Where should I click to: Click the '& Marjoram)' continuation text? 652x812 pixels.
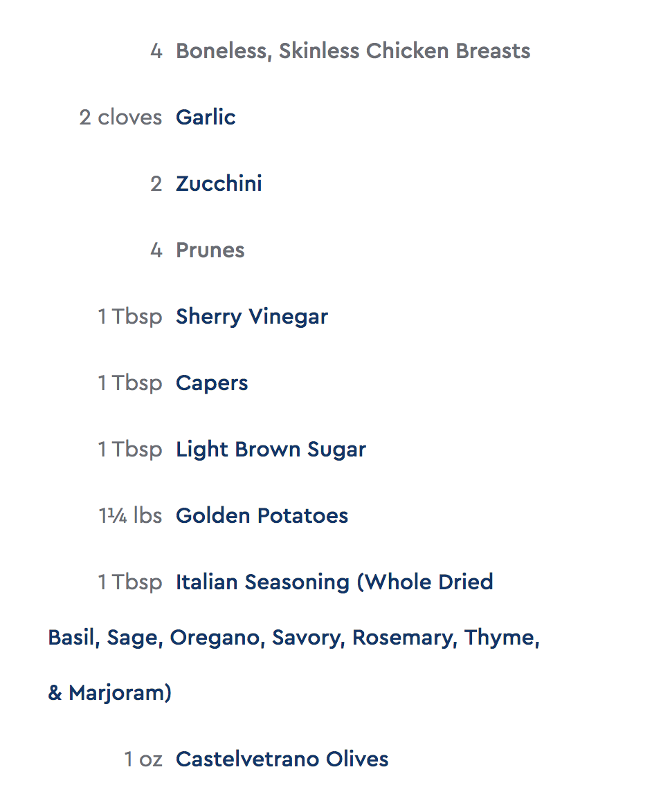click(x=110, y=693)
